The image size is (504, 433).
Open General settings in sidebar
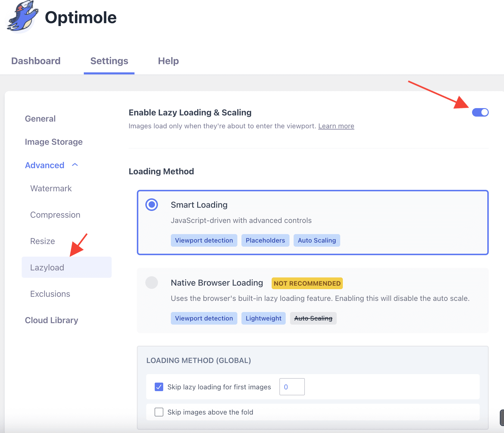40,119
